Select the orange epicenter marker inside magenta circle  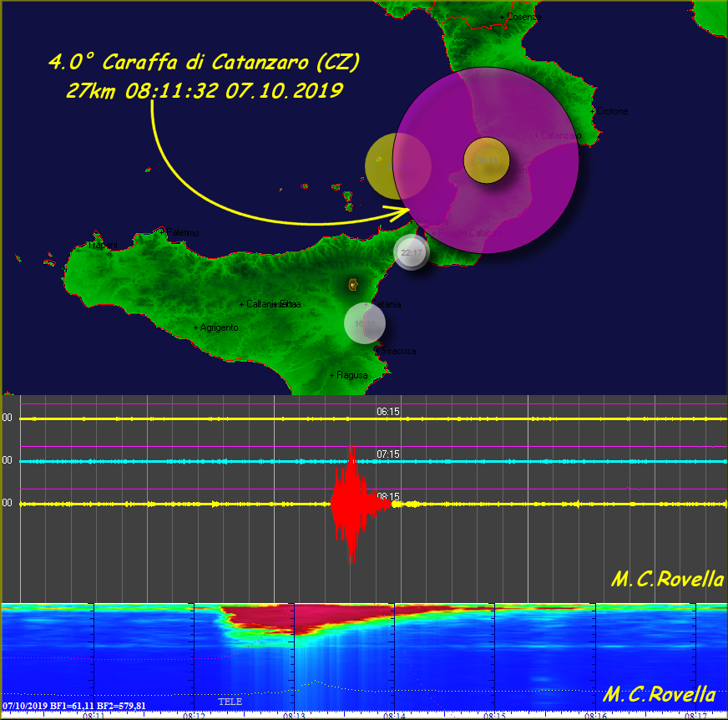click(x=487, y=160)
